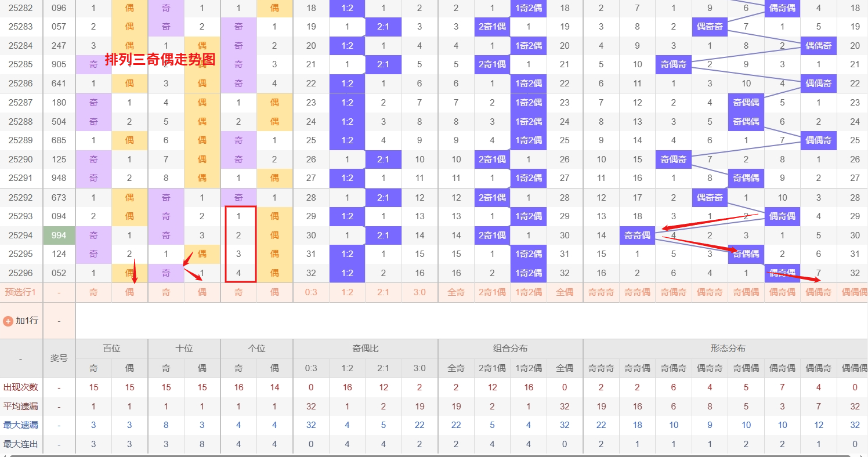Click the 组合分布 footer column header
The width and height of the screenshot is (868, 457).
pos(510,349)
